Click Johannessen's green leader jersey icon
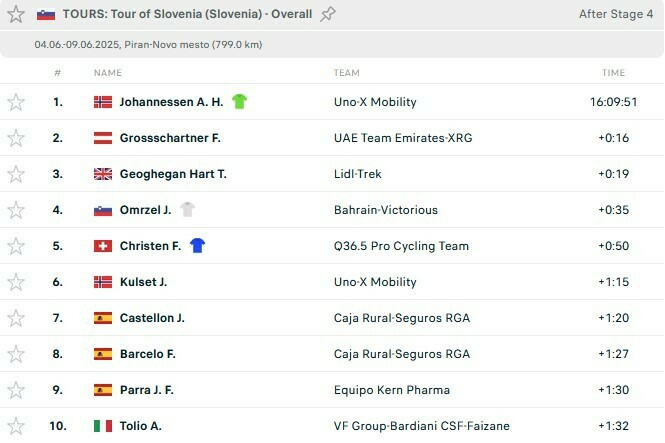 (x=239, y=102)
